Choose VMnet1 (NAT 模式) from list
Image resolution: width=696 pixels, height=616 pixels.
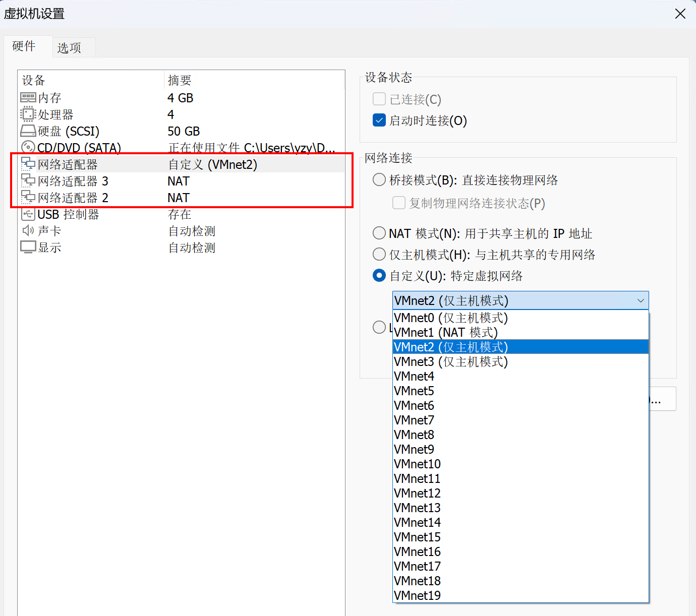coord(520,332)
